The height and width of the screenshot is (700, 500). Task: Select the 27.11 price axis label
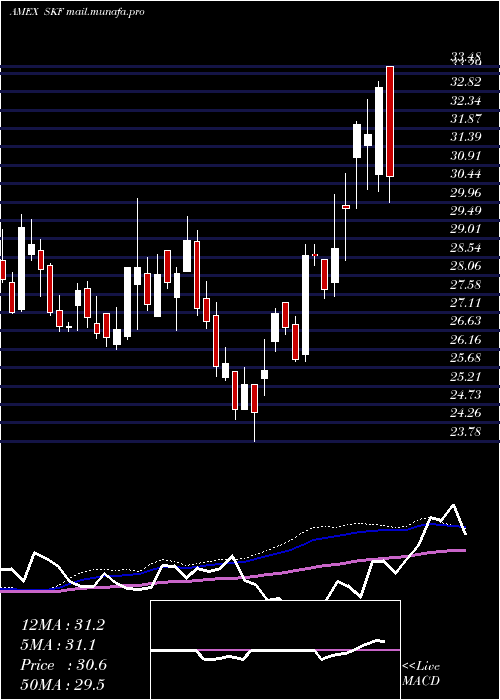[466, 303]
